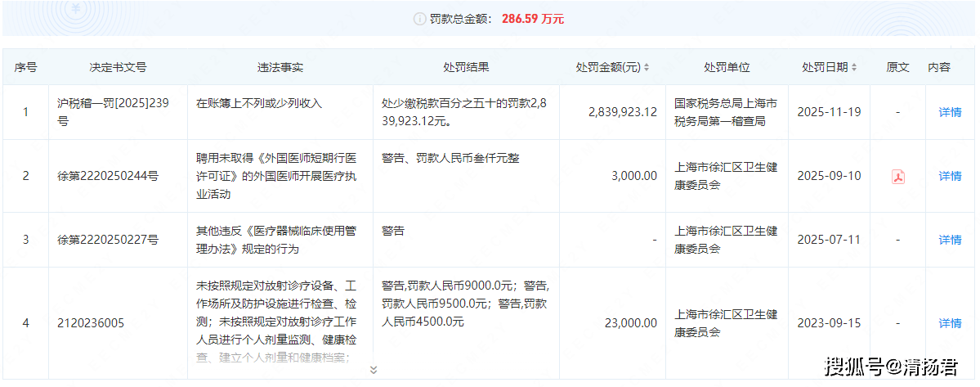
Task: Sort by 处罚金额(元) column arrows
Action: pos(647,68)
